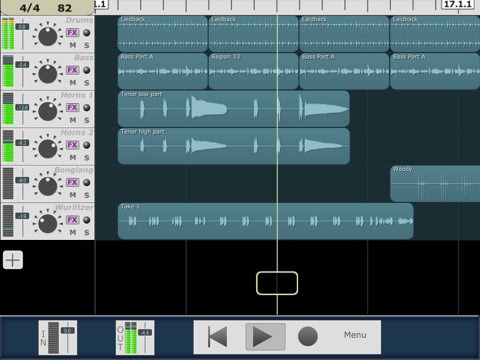Start recording with the record button

pyautogui.click(x=307, y=336)
